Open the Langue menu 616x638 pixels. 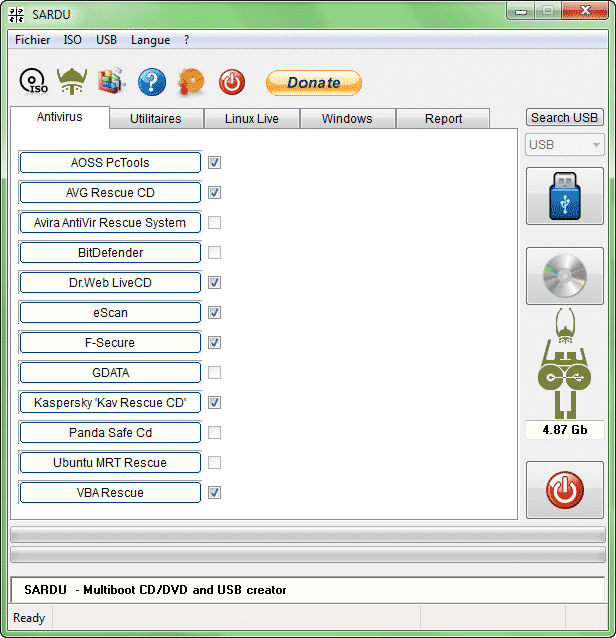point(151,40)
